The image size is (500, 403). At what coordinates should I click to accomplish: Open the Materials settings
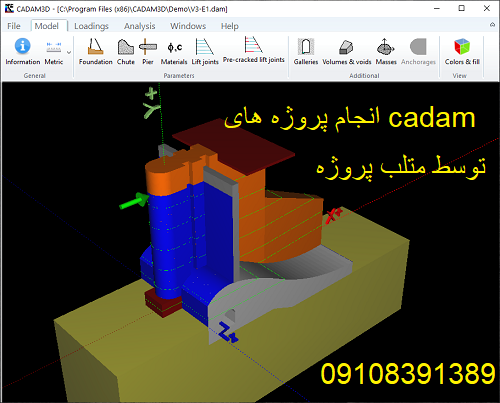(174, 52)
